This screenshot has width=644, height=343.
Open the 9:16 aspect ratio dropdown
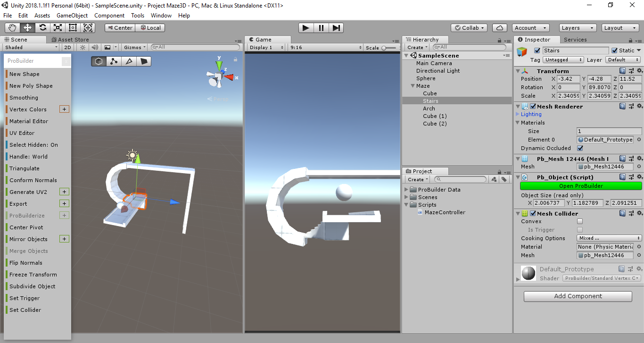pos(326,47)
